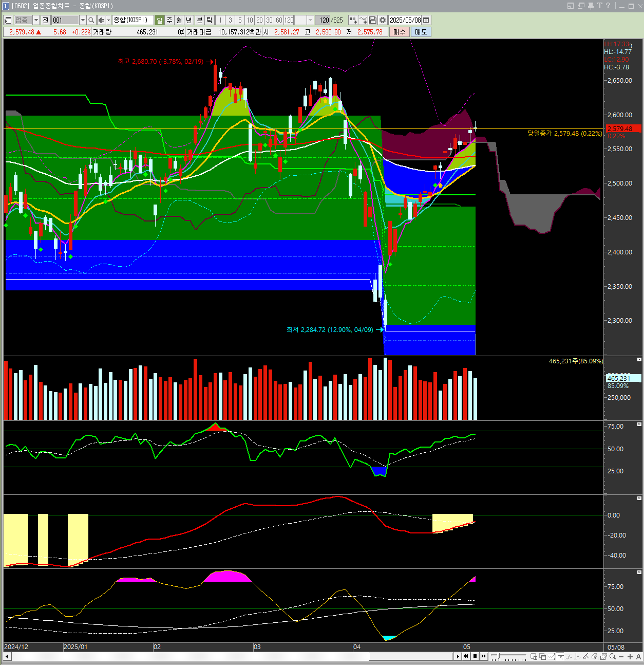644x665 pixels.
Task: Open the 001 code dropdown arrow
Action: tap(83, 20)
